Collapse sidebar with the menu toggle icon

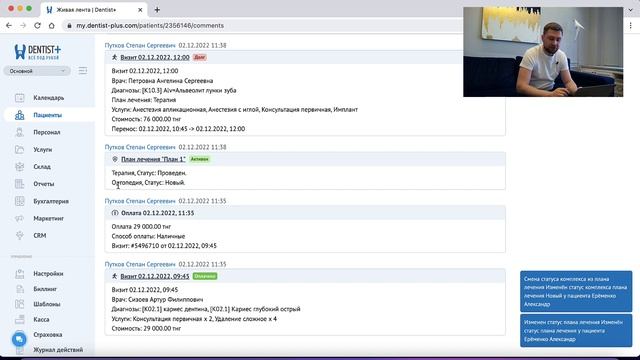tap(83, 71)
